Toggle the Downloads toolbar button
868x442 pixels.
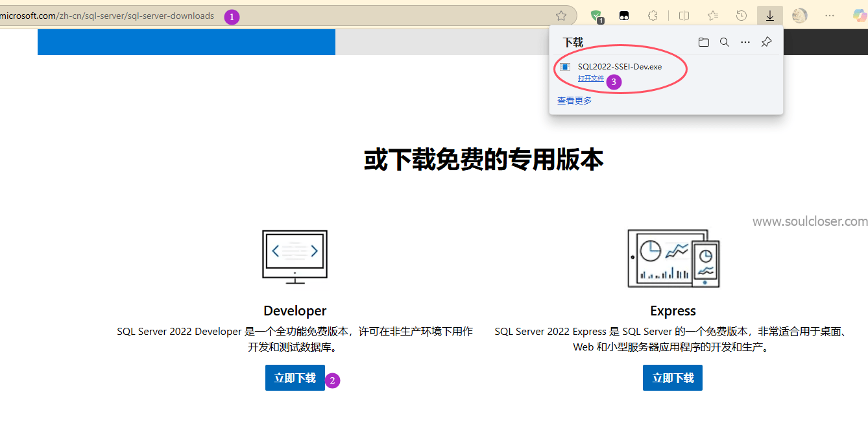click(x=770, y=16)
